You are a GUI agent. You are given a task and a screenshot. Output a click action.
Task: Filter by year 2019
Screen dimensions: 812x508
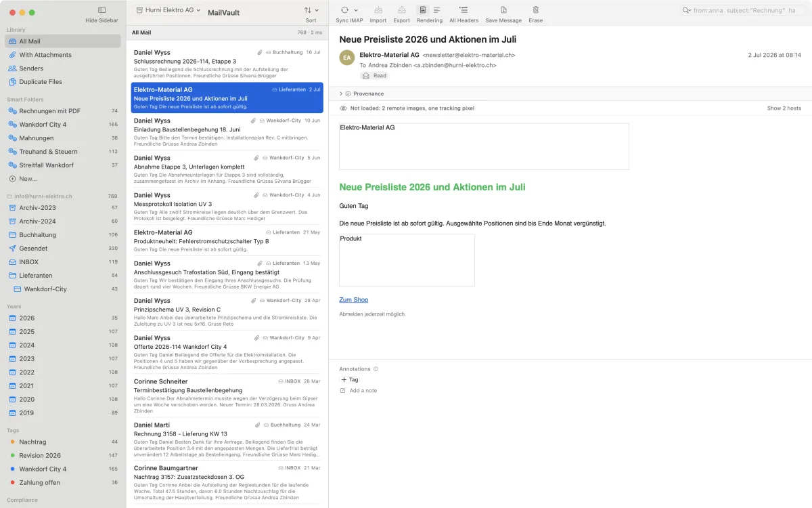tap(63, 413)
